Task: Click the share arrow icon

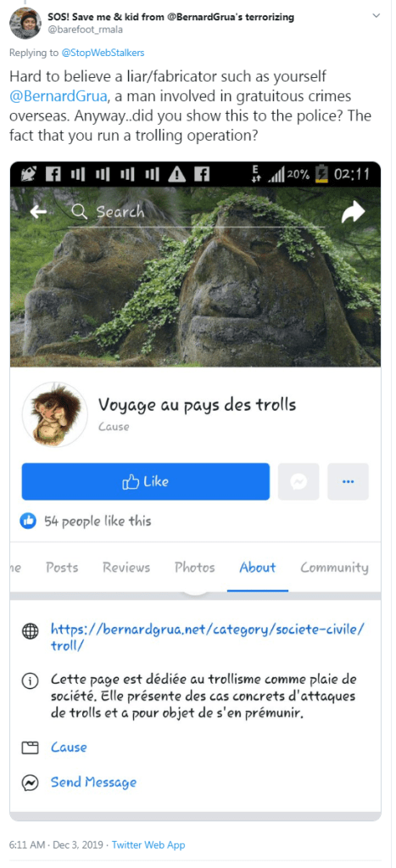Action: (x=354, y=212)
